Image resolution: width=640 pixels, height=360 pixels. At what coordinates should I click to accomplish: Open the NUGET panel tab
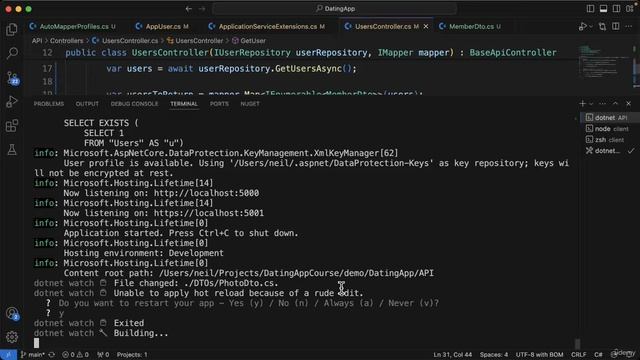click(250, 104)
